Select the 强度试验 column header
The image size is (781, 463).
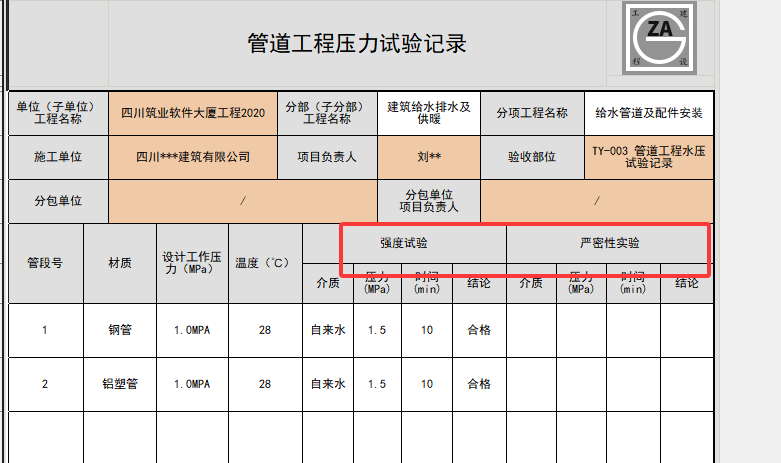point(404,243)
